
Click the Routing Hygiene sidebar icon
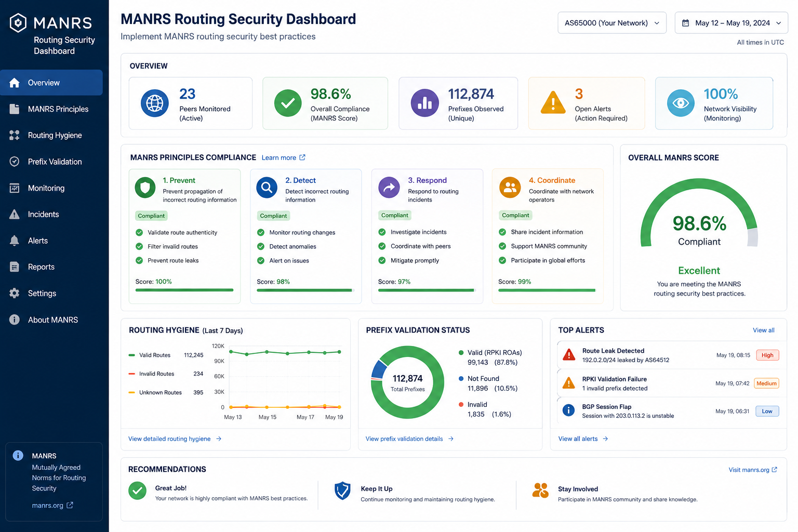pyautogui.click(x=15, y=136)
